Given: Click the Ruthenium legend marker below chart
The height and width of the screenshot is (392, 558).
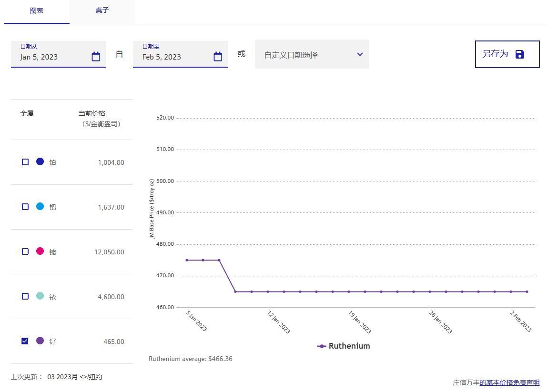Looking at the screenshot, I should point(322,346).
